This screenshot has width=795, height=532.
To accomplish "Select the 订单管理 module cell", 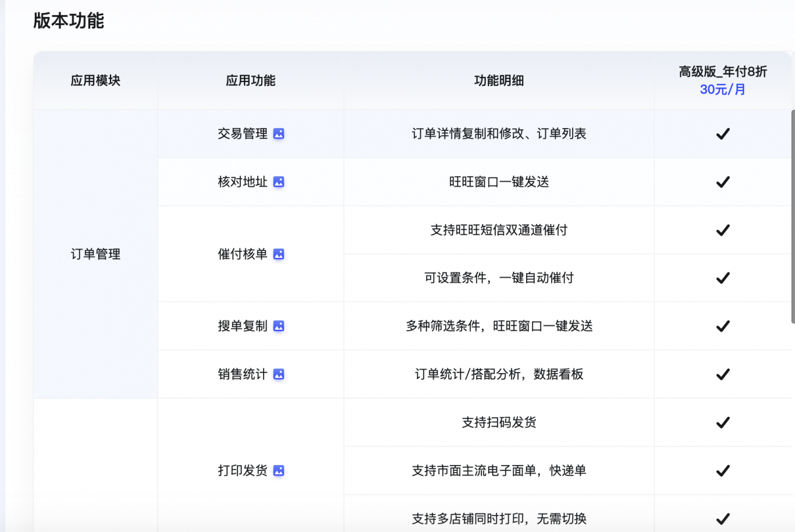I will [95, 254].
